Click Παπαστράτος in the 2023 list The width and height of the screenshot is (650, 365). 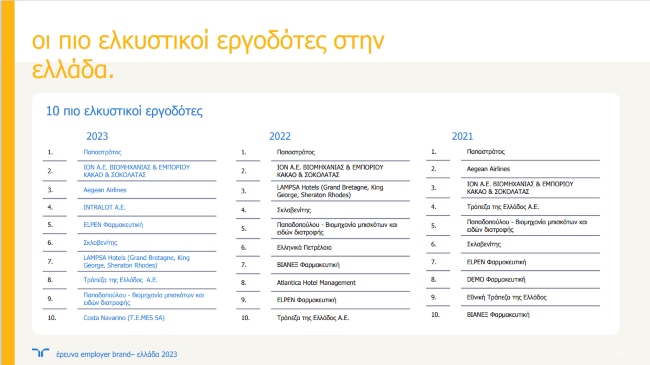coord(102,152)
